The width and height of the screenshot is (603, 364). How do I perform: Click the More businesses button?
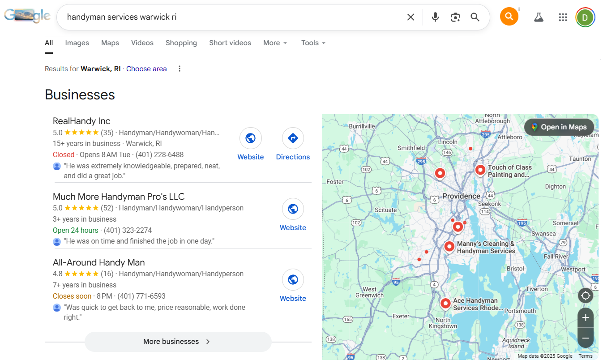[178, 341]
